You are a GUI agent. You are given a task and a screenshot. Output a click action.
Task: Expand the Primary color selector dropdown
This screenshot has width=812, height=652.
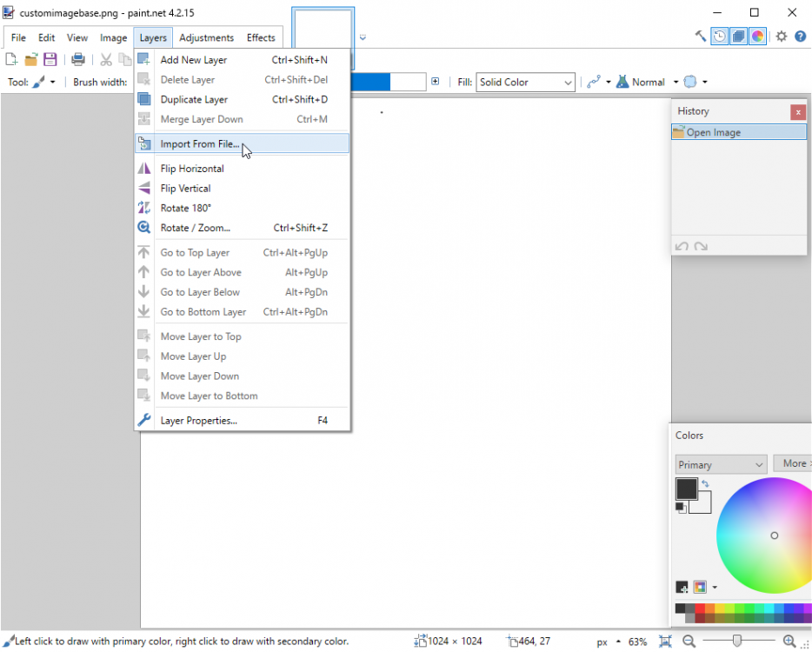(x=721, y=465)
